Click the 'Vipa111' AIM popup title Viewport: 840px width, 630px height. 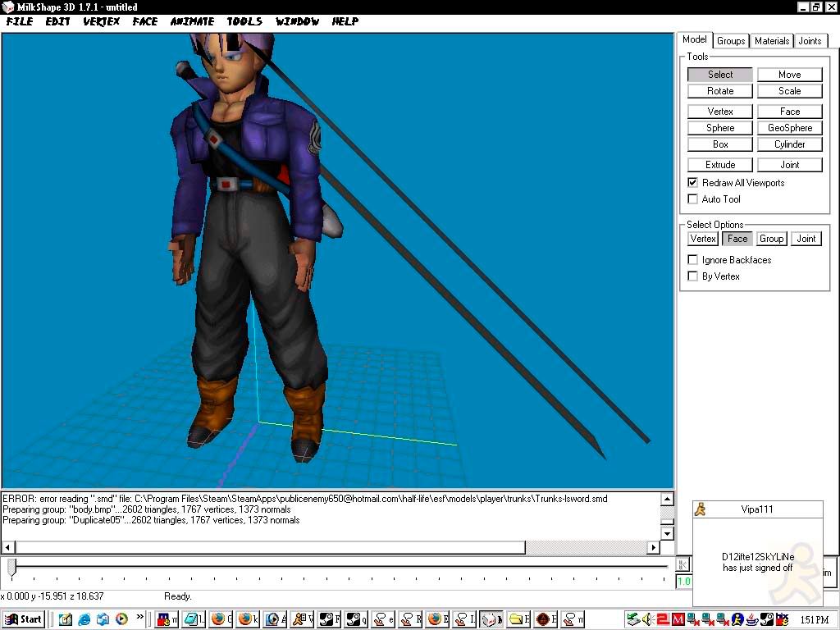(x=757, y=509)
